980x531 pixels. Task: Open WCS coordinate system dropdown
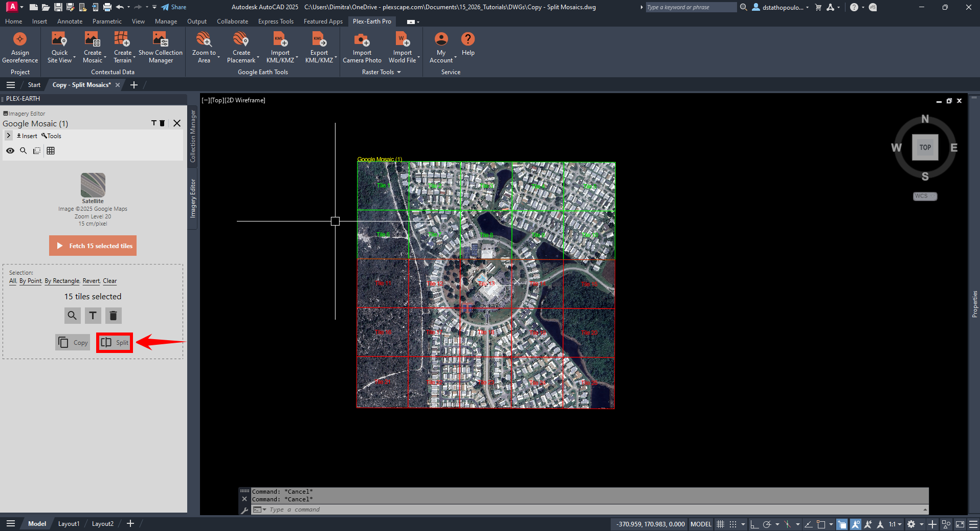click(x=925, y=196)
